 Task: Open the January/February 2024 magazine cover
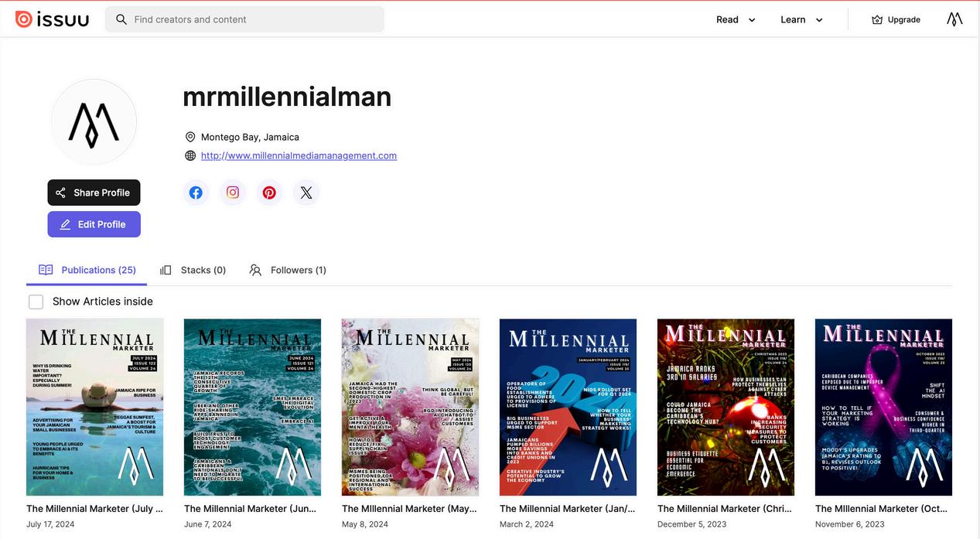[568, 408]
